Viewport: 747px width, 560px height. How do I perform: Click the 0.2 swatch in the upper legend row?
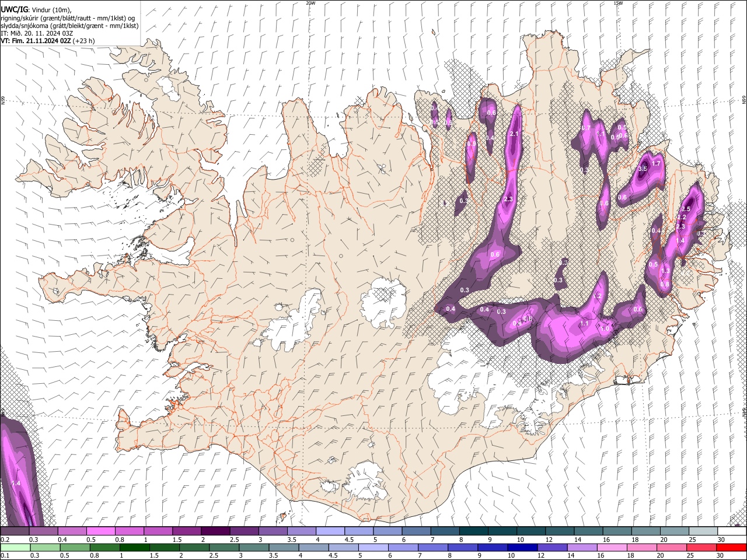coord(15,531)
